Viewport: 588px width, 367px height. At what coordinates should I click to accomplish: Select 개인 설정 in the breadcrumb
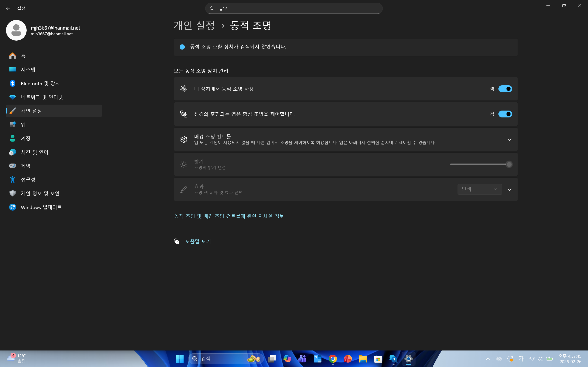coord(194,25)
